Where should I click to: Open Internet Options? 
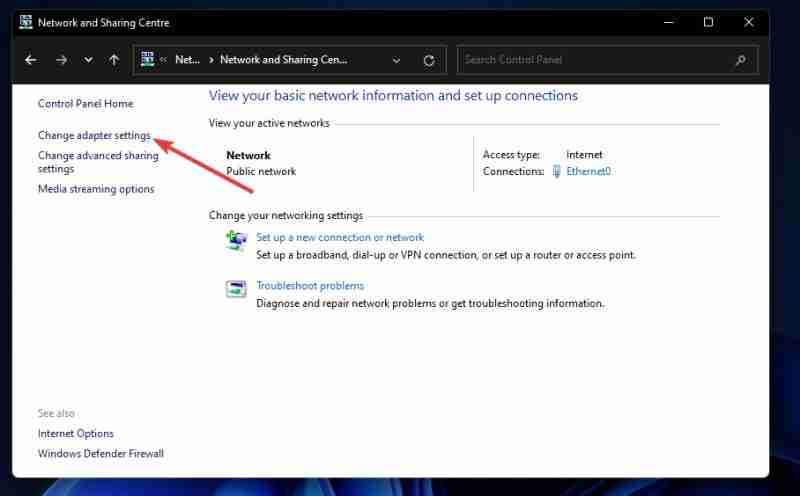pyautogui.click(x=76, y=434)
